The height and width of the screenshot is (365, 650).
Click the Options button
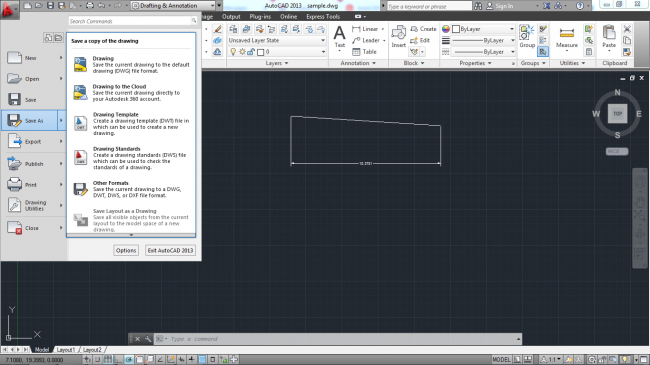126,251
